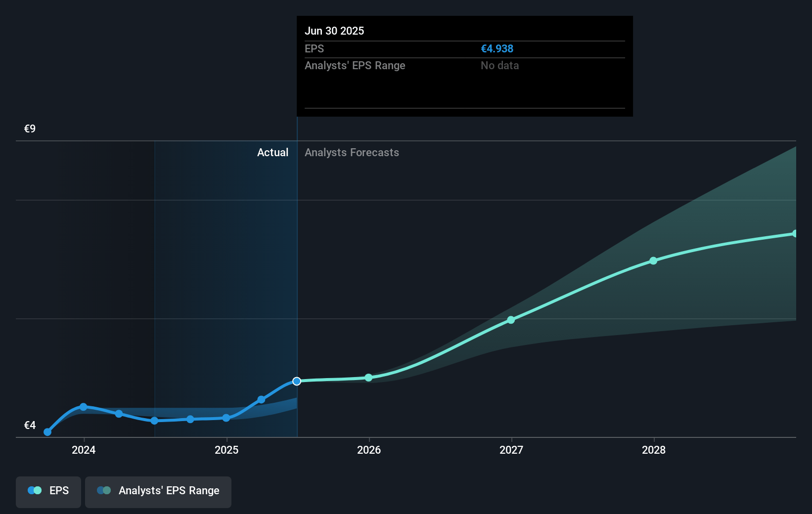Viewport: 812px width, 514px height.
Task: Click the EPS data point above 2025
Action: (226, 418)
